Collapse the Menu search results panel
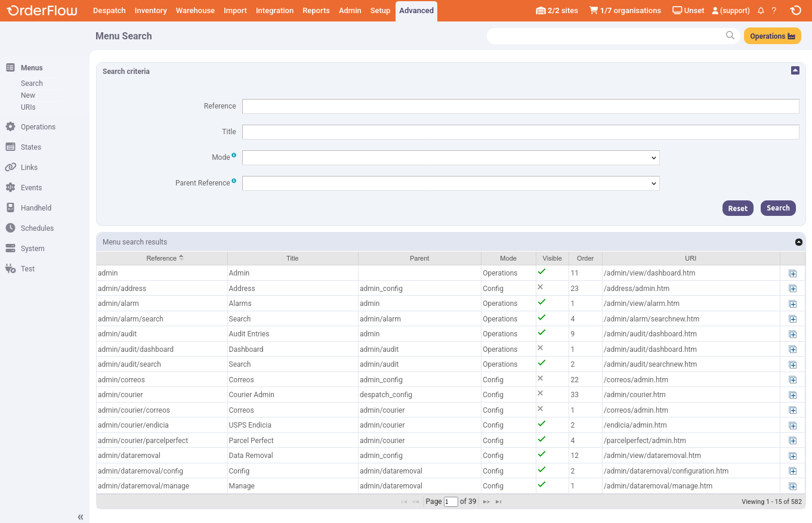Screen dimensions: 812x523 [x=799, y=242]
